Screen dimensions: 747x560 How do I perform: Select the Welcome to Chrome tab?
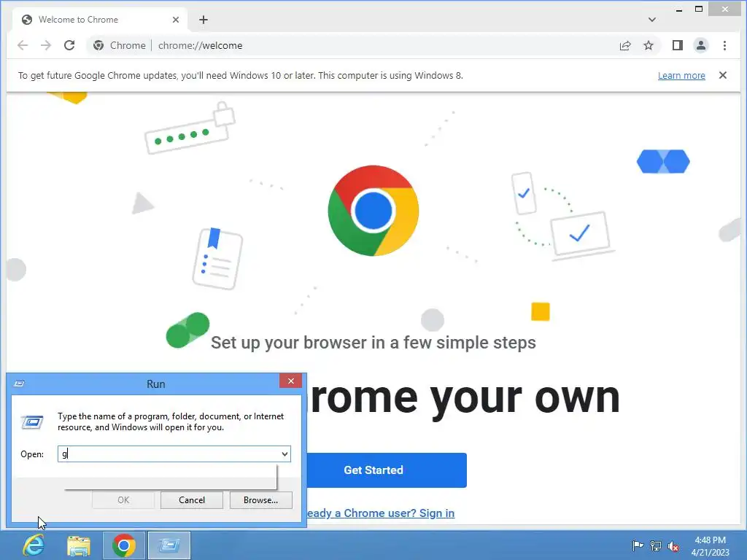point(101,20)
